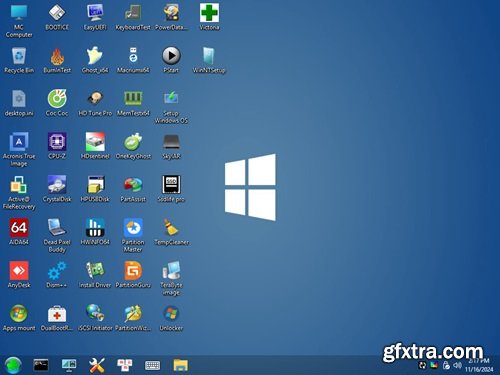
Task: Open the iSCSI Initiator
Action: tap(95, 318)
